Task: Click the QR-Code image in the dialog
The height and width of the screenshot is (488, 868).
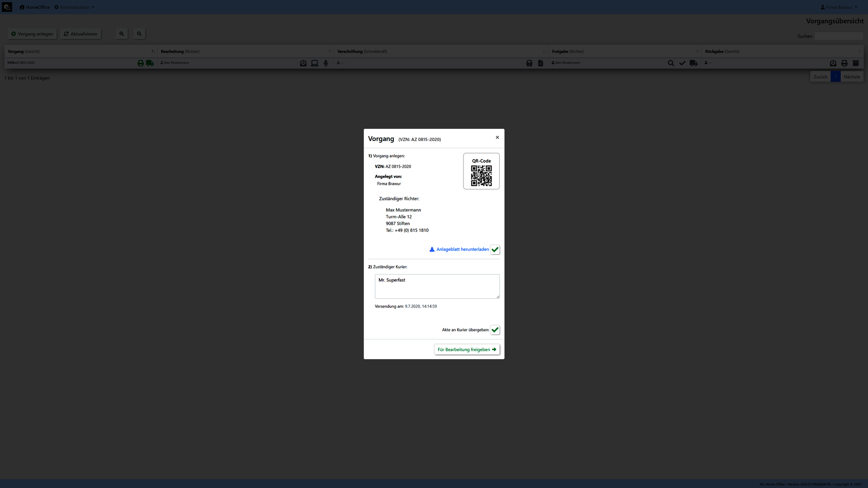Action: 481,176
